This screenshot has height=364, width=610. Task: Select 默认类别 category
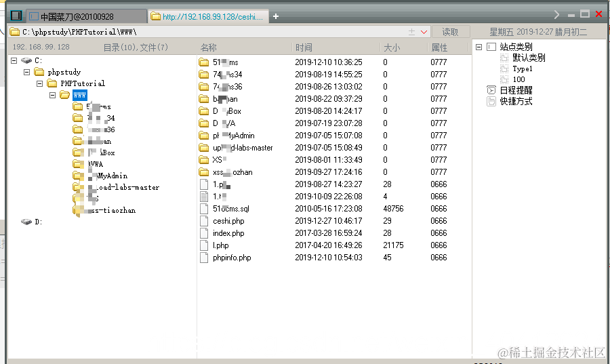[529, 58]
